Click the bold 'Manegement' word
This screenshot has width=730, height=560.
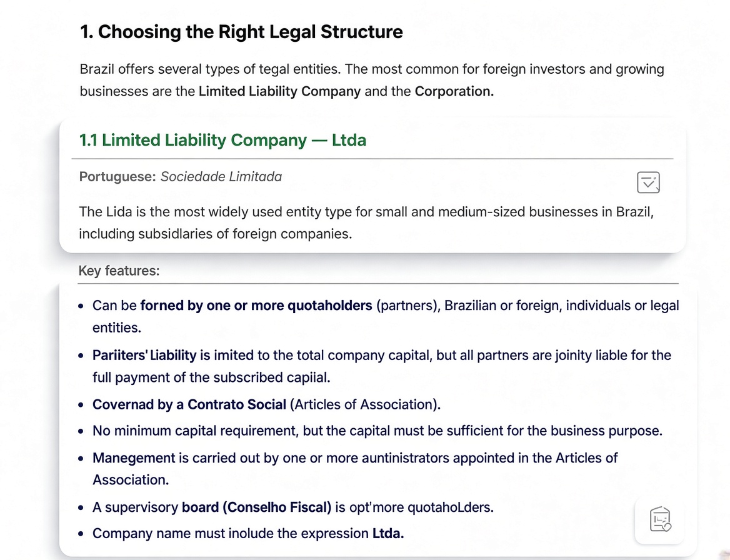click(x=134, y=458)
